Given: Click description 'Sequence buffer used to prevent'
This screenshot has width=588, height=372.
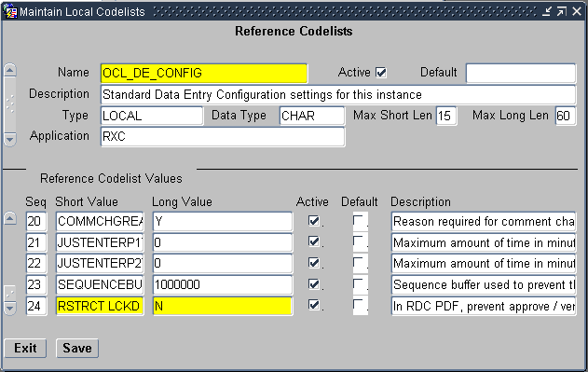Looking at the screenshot, I should [484, 284].
